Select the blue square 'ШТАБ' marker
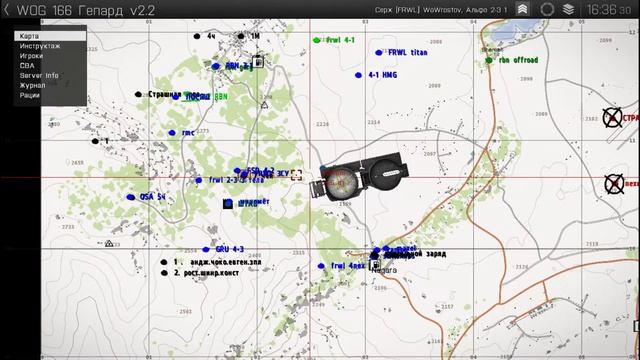Screen dimensions: 640x360 point(228,203)
